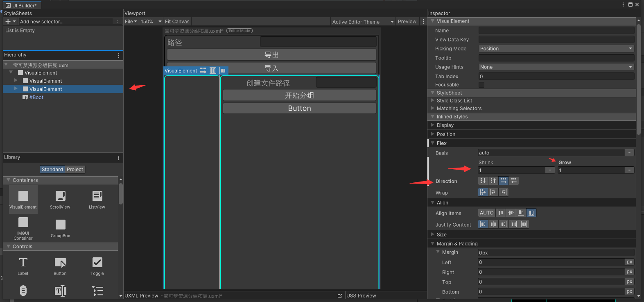This screenshot has width=644, height=302.
Task: Select the Toggle control in Library
Action: coord(97,266)
